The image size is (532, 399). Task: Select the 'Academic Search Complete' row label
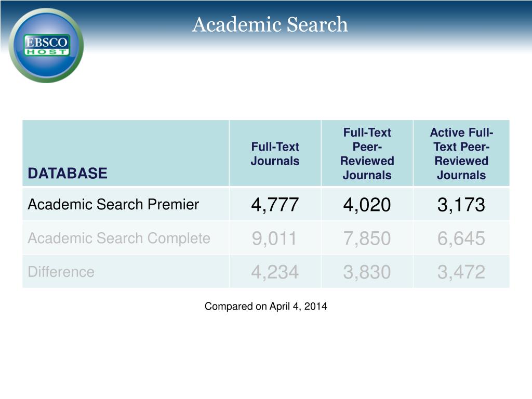point(119,238)
